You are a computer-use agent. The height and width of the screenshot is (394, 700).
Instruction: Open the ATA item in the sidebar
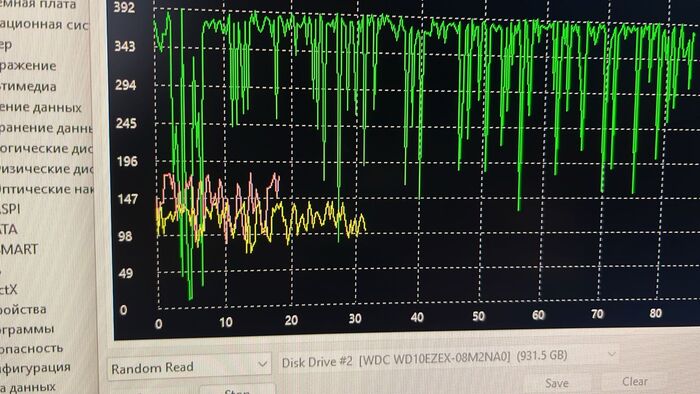[8, 229]
